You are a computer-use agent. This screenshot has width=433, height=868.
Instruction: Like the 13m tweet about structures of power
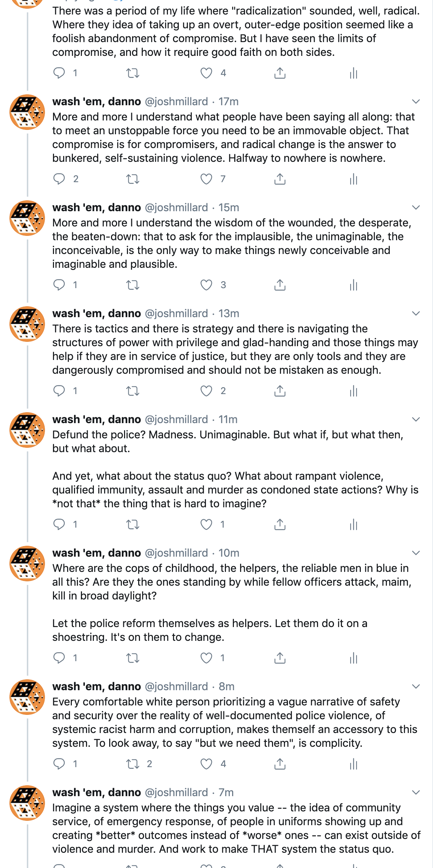pos(206,391)
